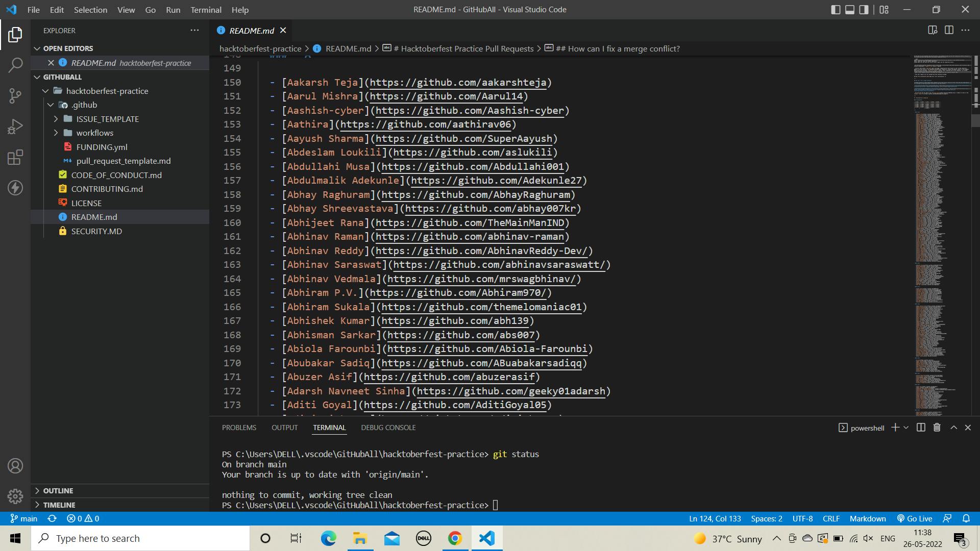Open the LICENSE file
980x551 pixels.
point(120,203)
